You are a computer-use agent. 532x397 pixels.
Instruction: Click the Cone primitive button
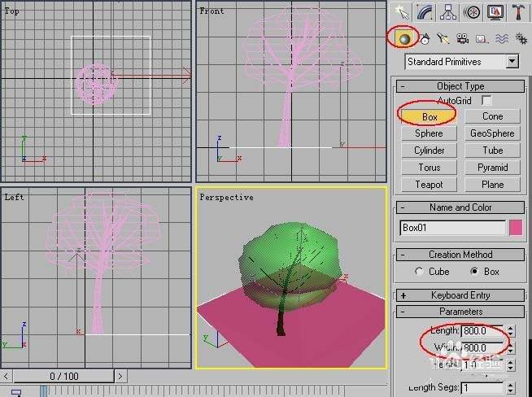point(492,116)
